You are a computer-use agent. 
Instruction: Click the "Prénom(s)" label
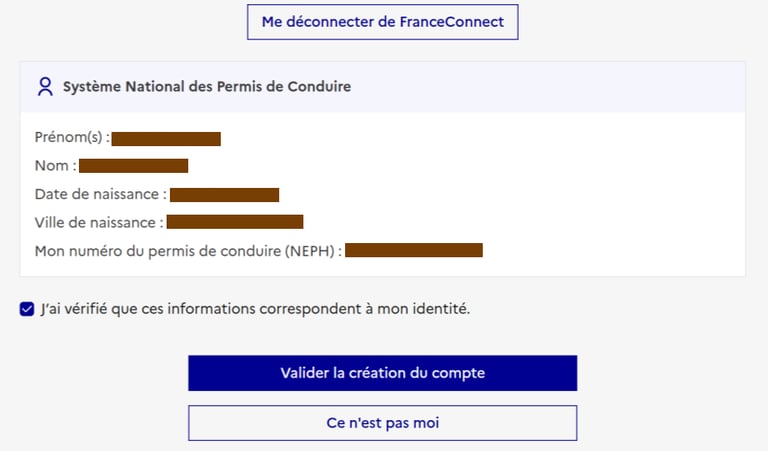(x=72, y=139)
